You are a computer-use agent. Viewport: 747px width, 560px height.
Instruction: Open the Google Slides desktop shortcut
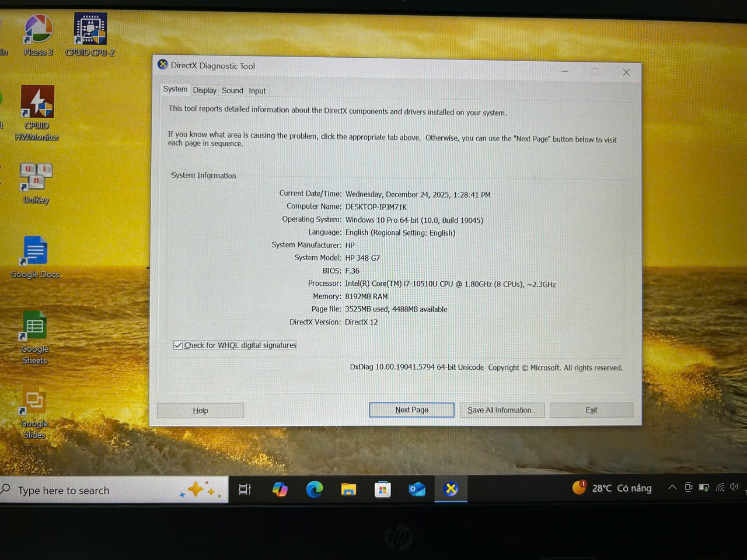click(34, 401)
